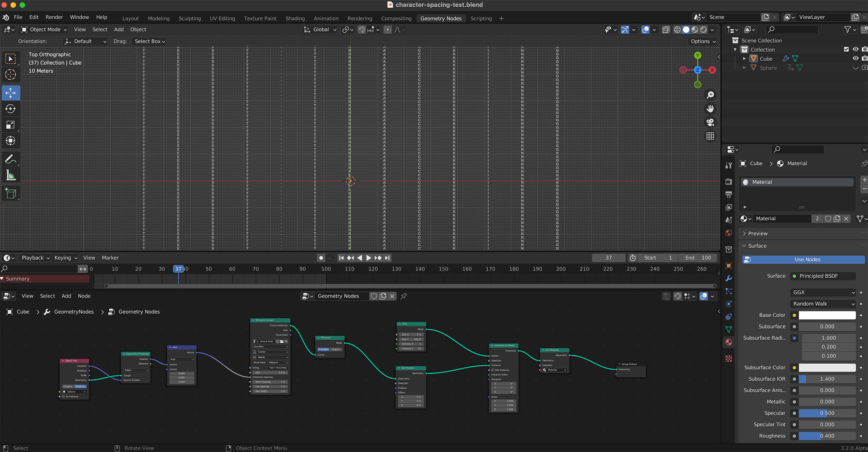Select the Move tool in toolbar
Viewport: 868px width, 452px height.
10,92
